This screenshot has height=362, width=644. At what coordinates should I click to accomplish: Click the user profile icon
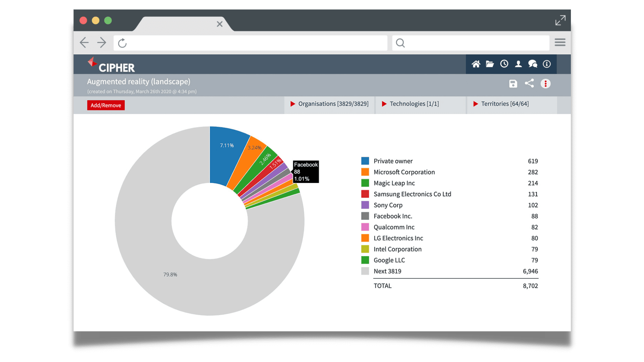pyautogui.click(x=519, y=64)
